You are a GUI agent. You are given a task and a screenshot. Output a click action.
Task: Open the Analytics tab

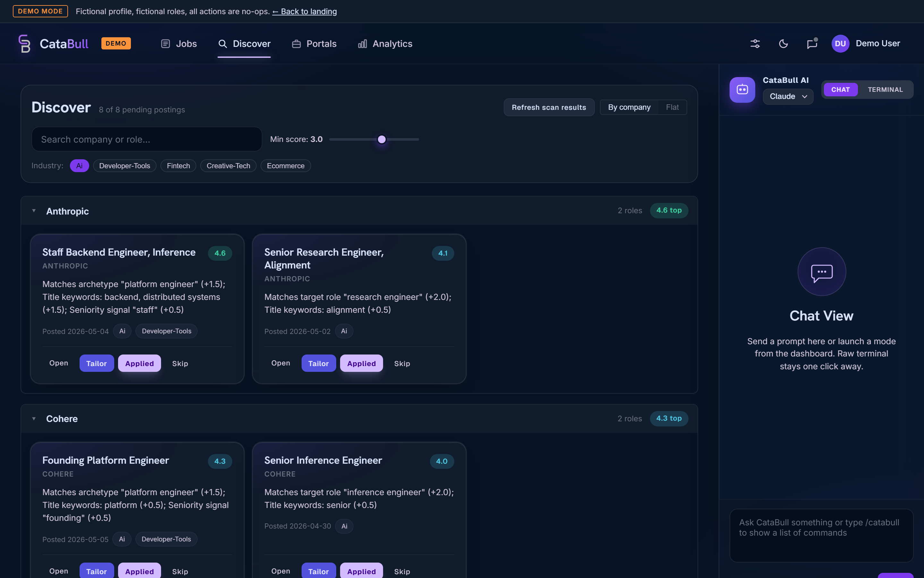pos(385,44)
